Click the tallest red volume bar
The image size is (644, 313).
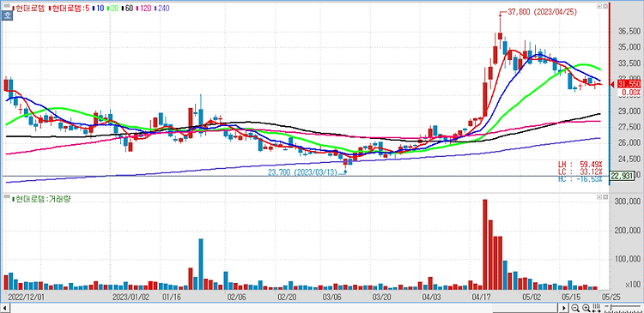[x=484, y=244]
